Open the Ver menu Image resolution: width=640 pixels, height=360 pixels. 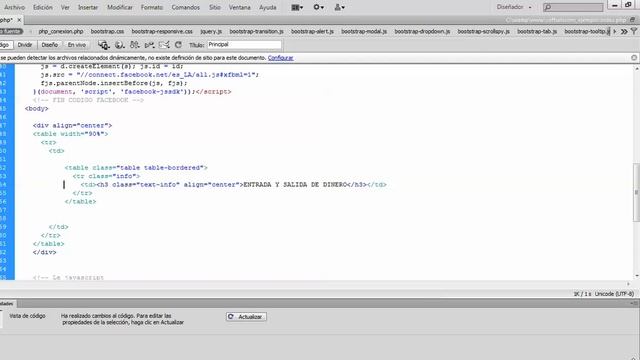(65, 7)
